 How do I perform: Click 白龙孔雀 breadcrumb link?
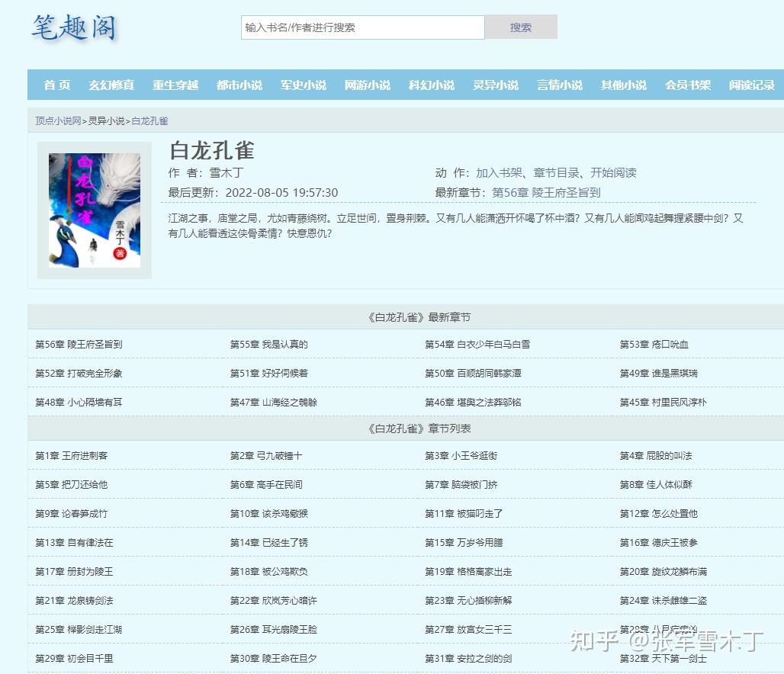pos(149,121)
